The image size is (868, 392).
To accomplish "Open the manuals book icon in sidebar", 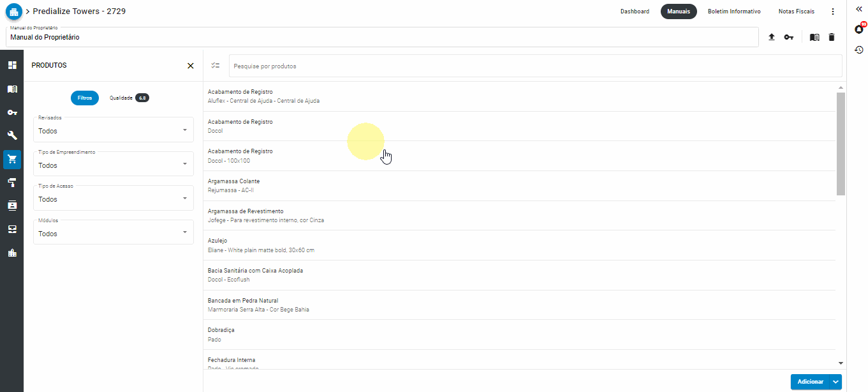I will (x=11, y=89).
